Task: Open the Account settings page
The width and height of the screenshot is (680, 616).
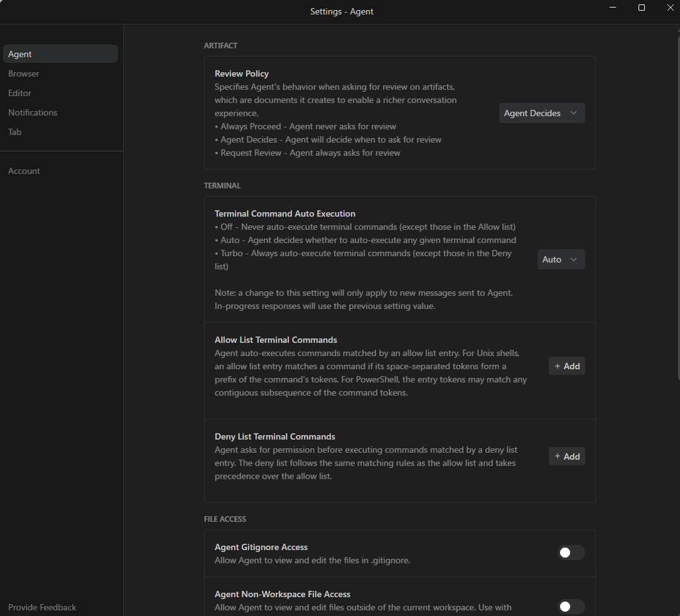Action: coord(24,171)
